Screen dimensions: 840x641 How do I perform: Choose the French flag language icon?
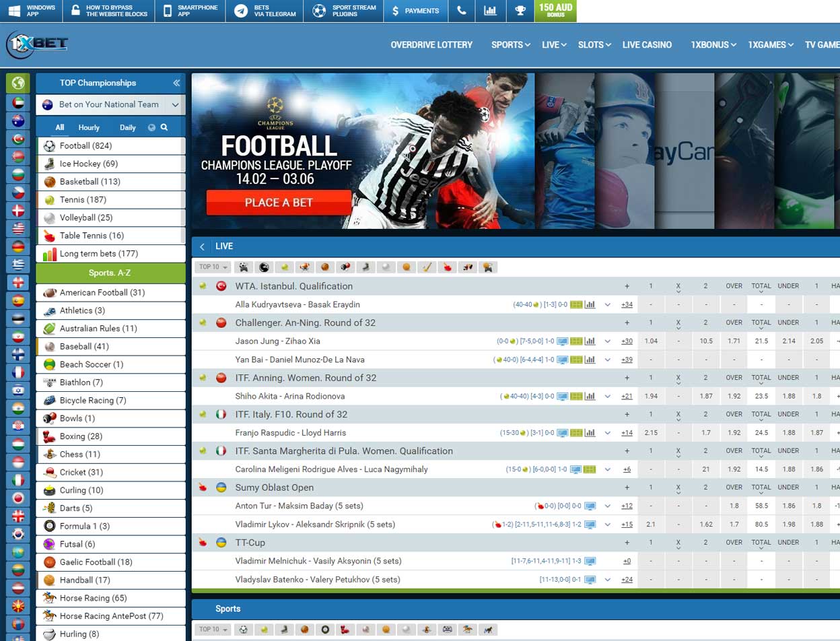point(18,372)
